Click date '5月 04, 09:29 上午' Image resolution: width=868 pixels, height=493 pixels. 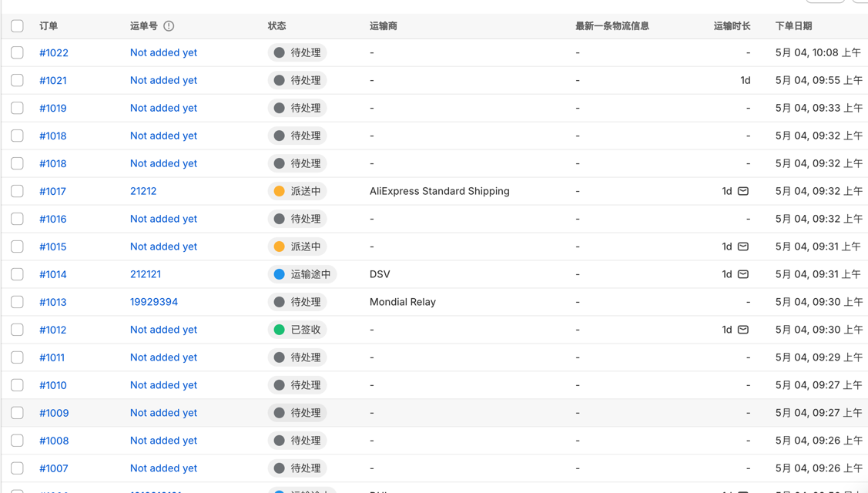pyautogui.click(x=819, y=357)
